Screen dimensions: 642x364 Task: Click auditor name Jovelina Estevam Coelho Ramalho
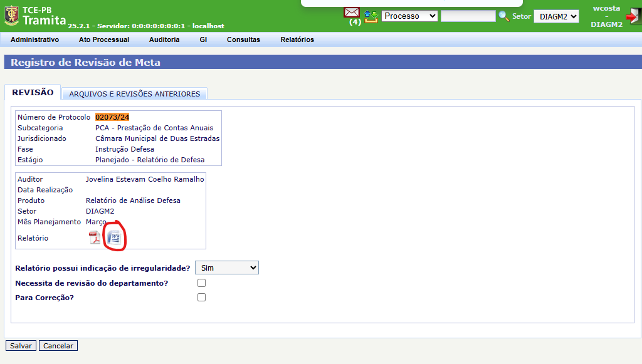[x=145, y=179]
